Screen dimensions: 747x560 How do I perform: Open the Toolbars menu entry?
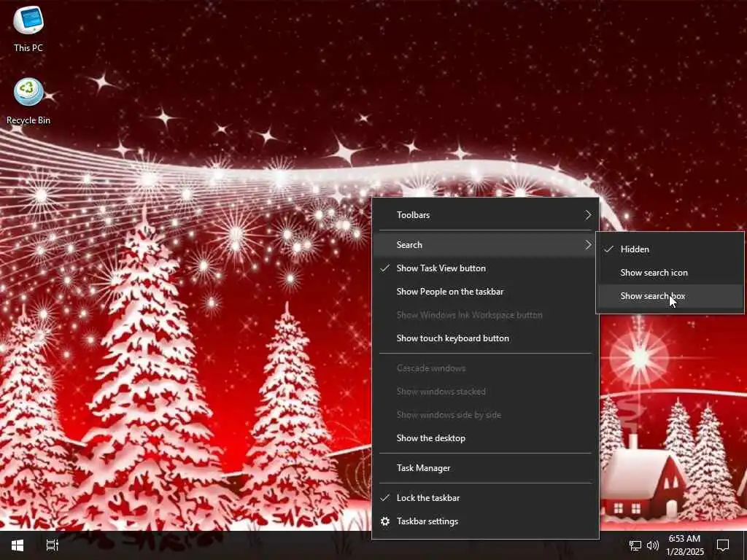(485, 215)
